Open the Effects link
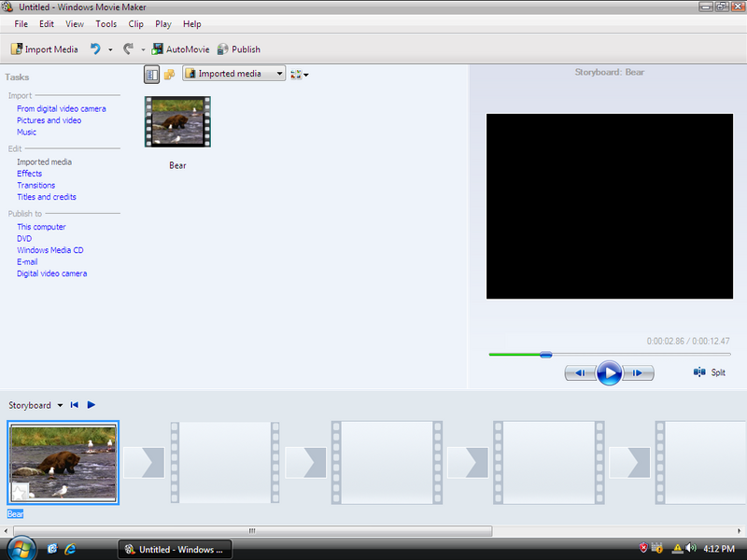The image size is (747, 560). [x=30, y=174]
